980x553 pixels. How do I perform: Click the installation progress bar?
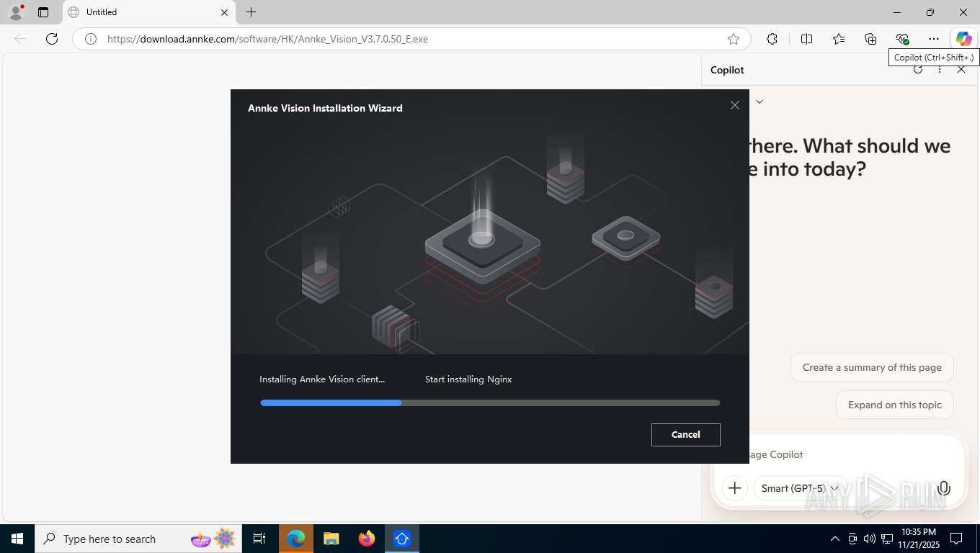(490, 403)
